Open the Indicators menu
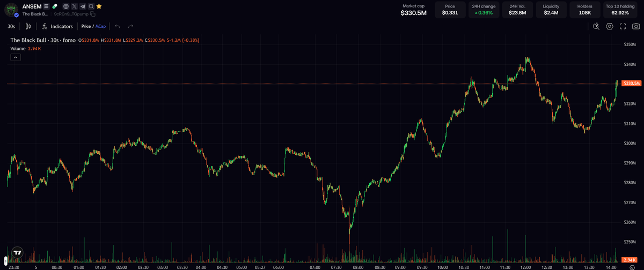The image size is (644, 270). pyautogui.click(x=62, y=26)
